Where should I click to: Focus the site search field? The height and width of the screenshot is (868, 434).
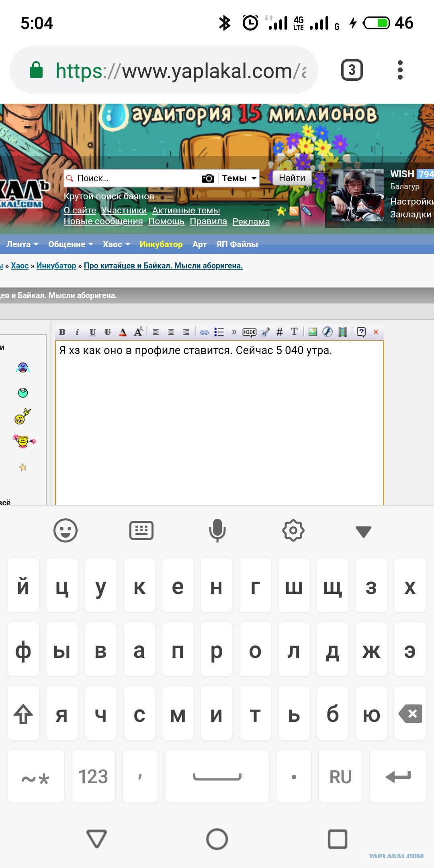(133, 178)
